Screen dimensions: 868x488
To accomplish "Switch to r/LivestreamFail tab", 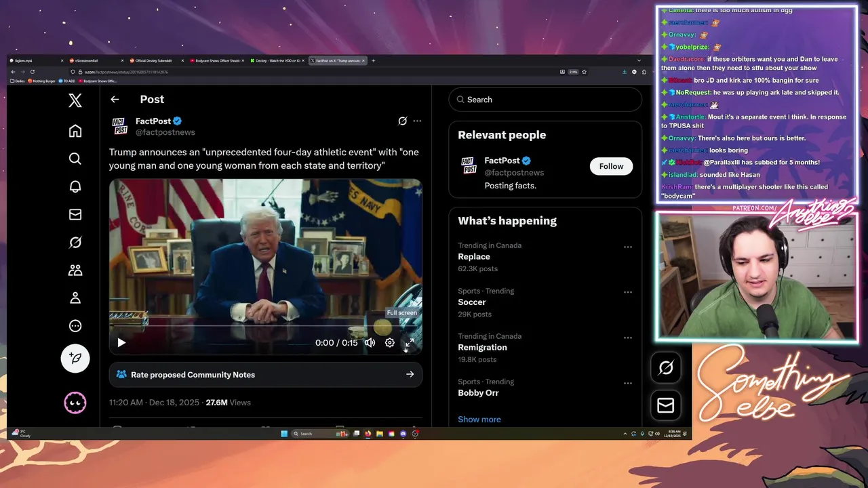I will click(x=96, y=60).
